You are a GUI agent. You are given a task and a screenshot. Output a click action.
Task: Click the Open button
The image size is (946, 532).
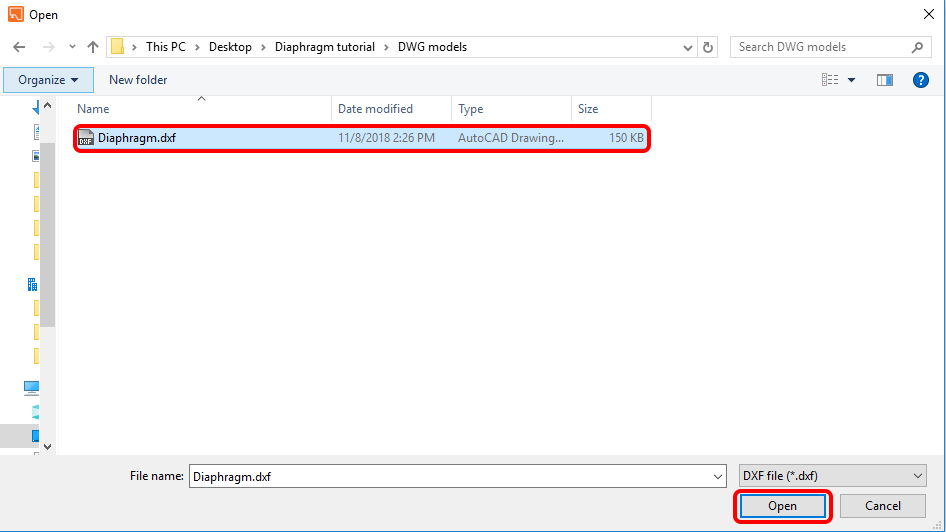[x=783, y=506]
